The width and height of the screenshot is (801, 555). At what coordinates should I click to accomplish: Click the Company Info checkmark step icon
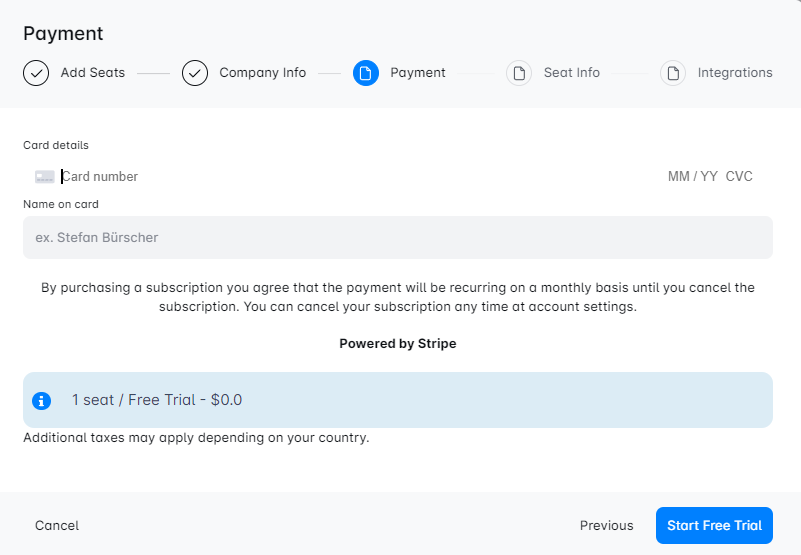(x=195, y=73)
